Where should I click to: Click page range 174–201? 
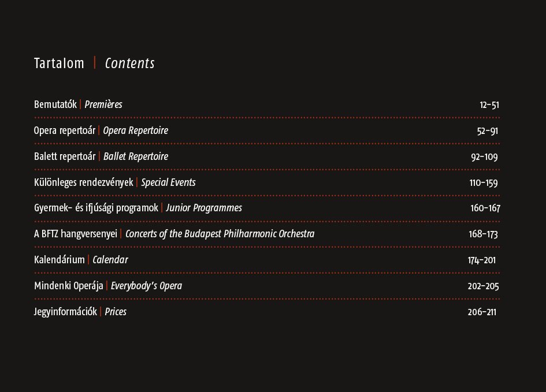[x=482, y=260]
